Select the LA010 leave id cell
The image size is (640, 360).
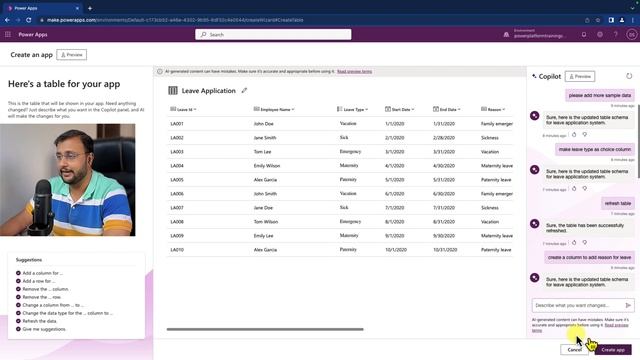pos(177,250)
